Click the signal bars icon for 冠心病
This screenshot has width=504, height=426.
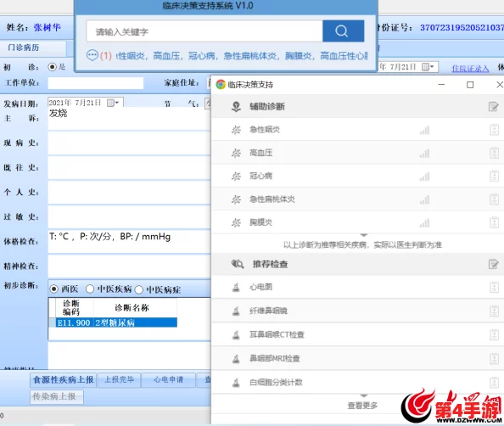424,177
